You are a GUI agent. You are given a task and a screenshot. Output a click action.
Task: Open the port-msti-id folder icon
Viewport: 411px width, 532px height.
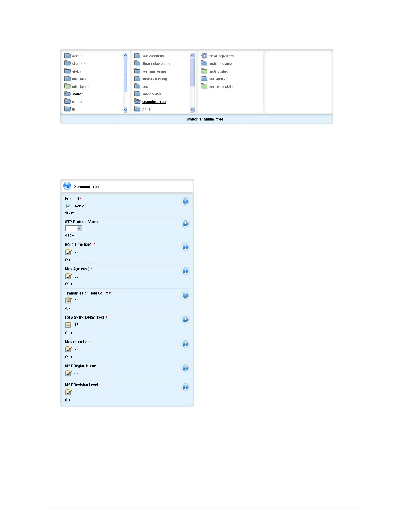[204, 79]
